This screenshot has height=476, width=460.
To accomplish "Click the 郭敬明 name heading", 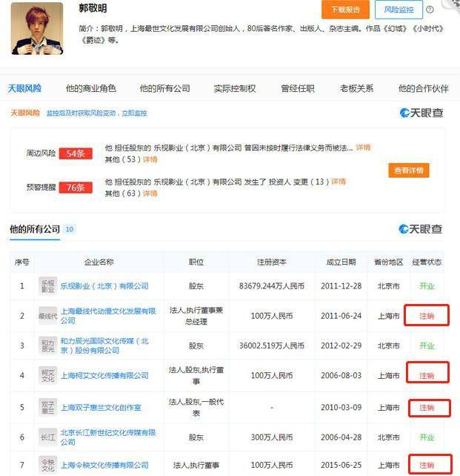I will (x=93, y=8).
